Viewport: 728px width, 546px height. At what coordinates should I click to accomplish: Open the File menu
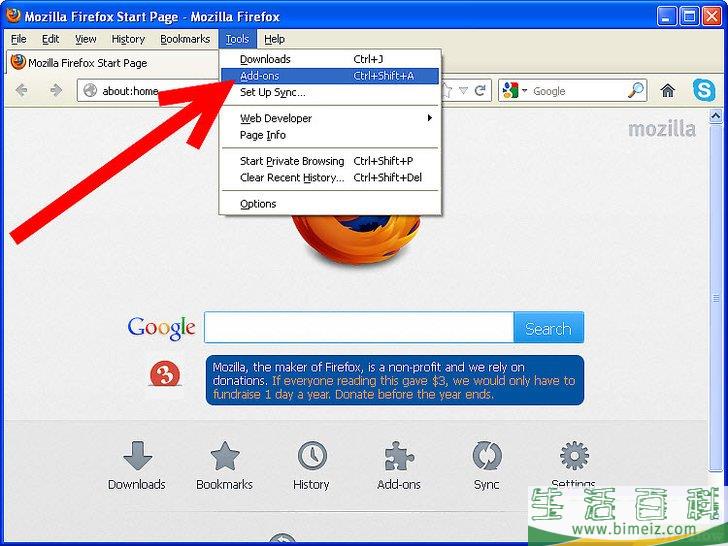19,39
